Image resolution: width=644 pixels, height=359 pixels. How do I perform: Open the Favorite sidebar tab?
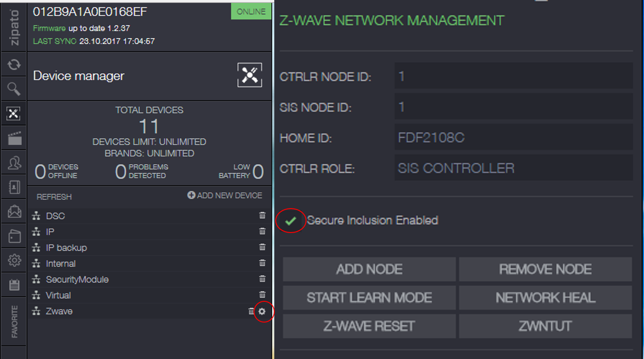[14, 321]
